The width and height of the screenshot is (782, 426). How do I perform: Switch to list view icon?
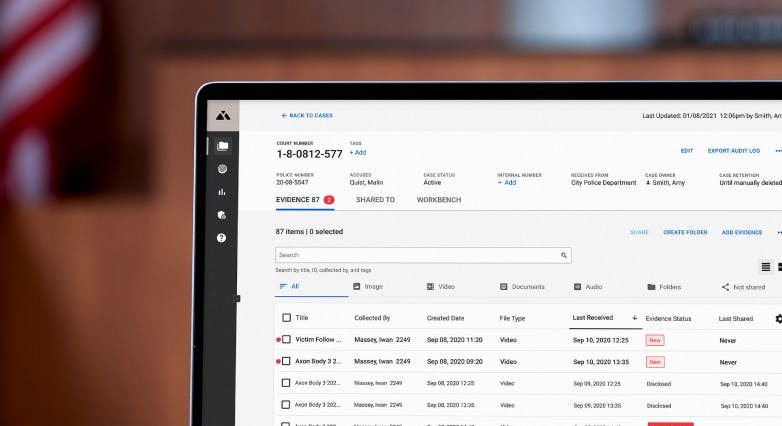(x=766, y=267)
